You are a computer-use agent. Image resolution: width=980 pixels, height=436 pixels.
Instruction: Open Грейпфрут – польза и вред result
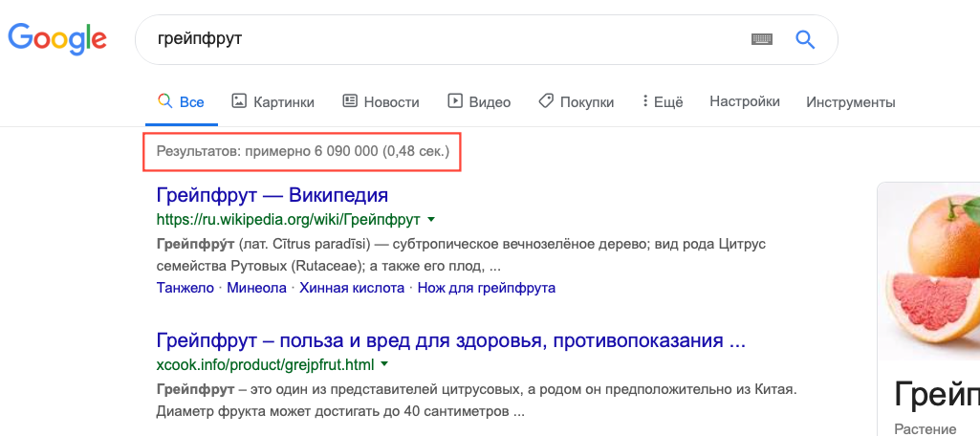tap(450, 341)
